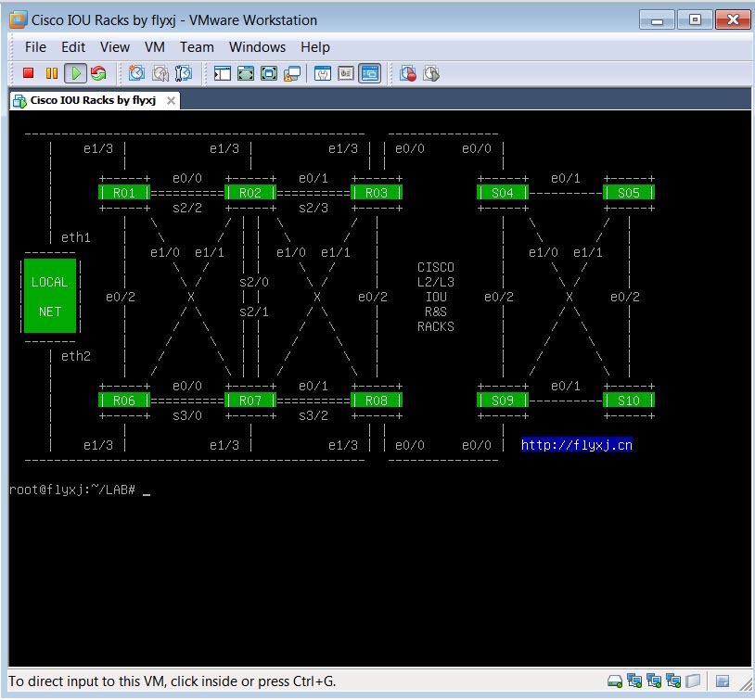Screen dimensions: 755x700
Task: Revert to the previous snapshot
Action: click(160, 73)
